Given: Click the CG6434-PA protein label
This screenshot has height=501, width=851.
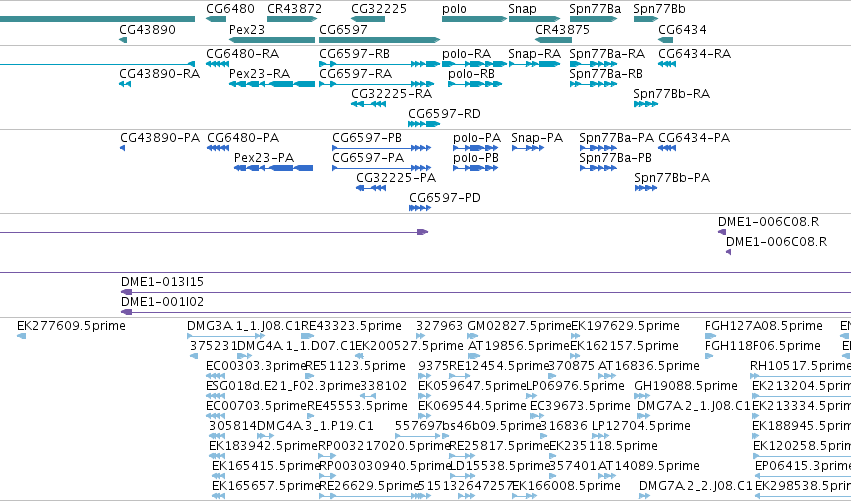Looking at the screenshot, I should (x=694, y=138).
